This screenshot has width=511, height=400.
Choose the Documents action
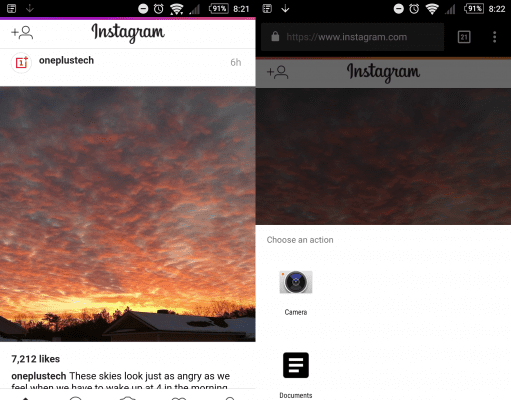tap(296, 375)
